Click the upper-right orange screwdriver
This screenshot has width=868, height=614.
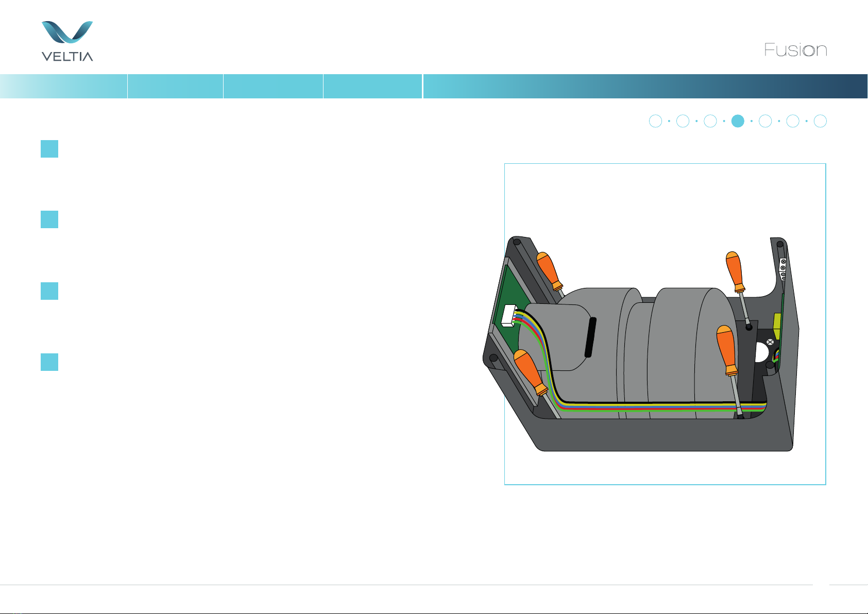(x=738, y=290)
